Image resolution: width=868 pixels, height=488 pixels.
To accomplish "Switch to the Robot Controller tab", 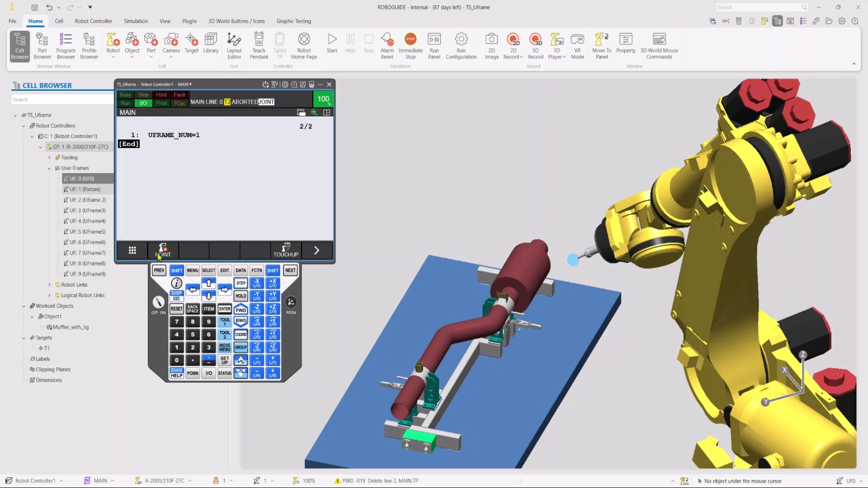I will tap(94, 21).
